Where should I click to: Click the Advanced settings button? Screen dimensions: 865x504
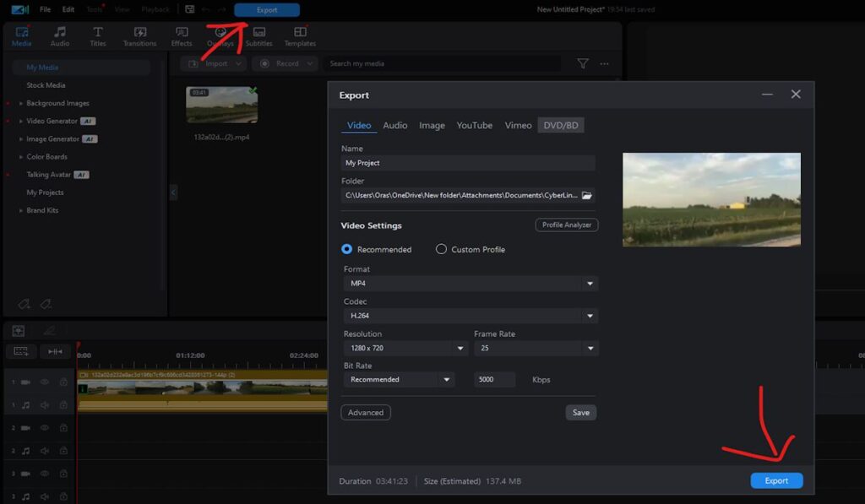pyautogui.click(x=365, y=413)
